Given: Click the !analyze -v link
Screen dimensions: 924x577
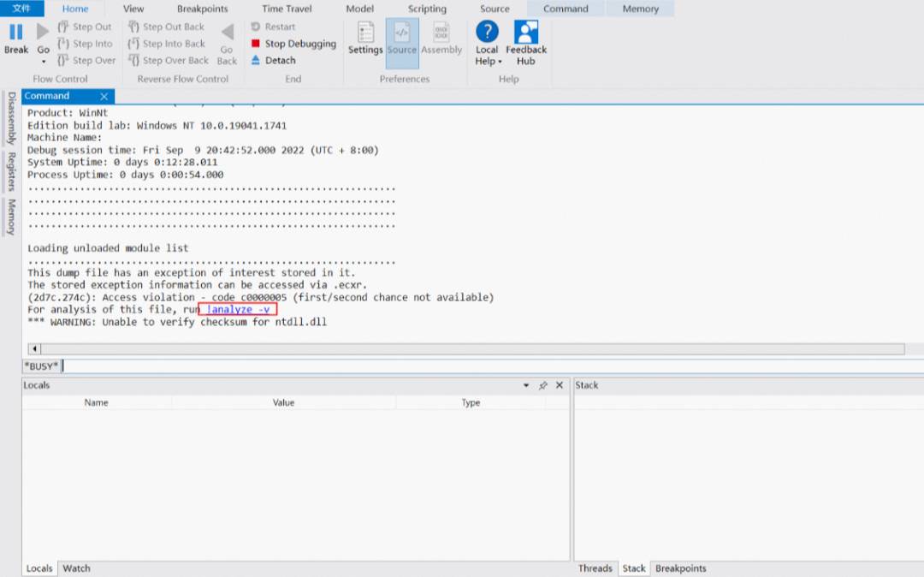Looking at the screenshot, I should [238, 309].
